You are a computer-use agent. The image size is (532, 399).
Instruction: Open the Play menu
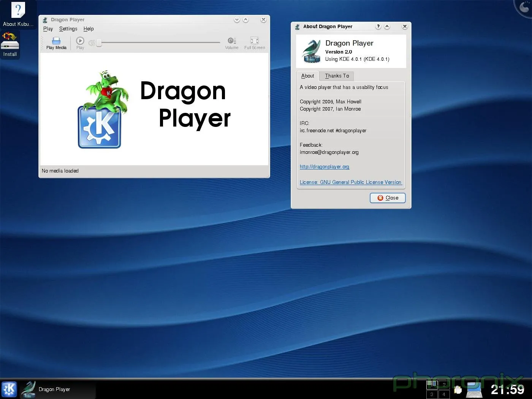coord(48,29)
